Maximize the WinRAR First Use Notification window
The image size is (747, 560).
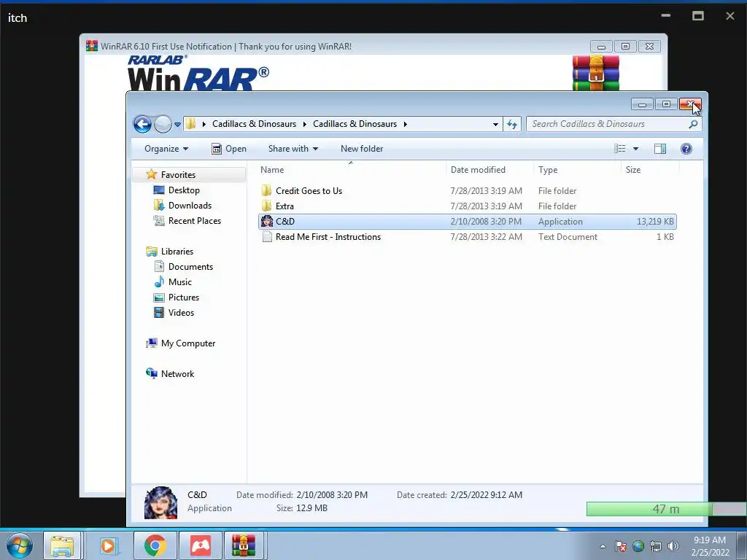click(x=625, y=47)
